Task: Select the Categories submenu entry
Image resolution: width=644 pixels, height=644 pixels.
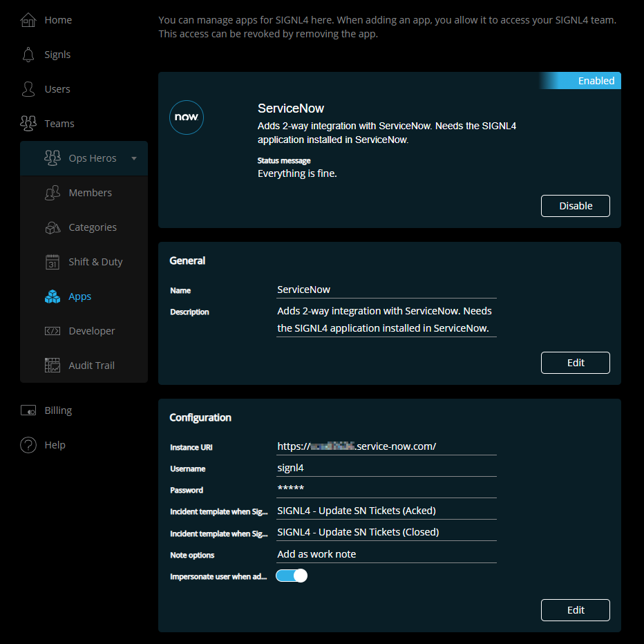Action: (x=93, y=227)
